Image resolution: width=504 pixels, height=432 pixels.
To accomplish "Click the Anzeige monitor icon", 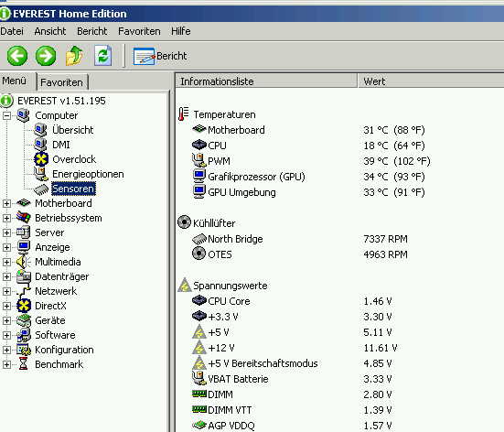I will 24,247.
